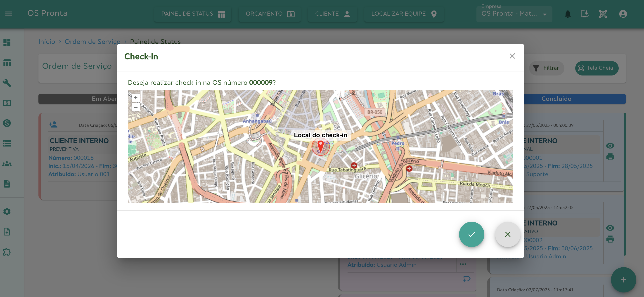The image size is (644, 297).
Task: View order 000001 with eye icon
Action: pyautogui.click(x=610, y=146)
